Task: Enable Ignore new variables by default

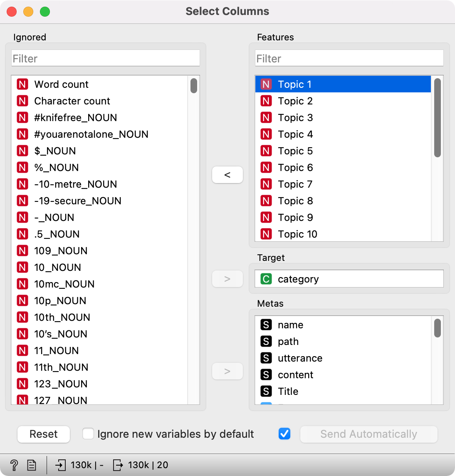Action: [x=88, y=434]
